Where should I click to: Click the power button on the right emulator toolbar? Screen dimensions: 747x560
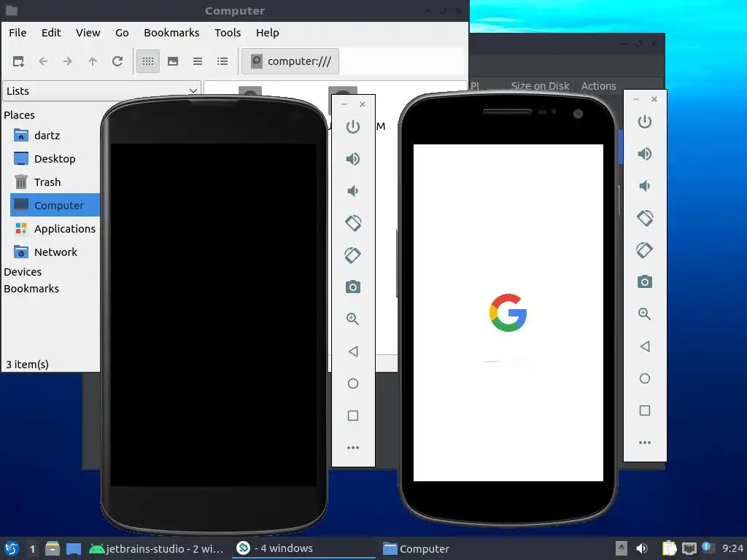click(x=645, y=122)
